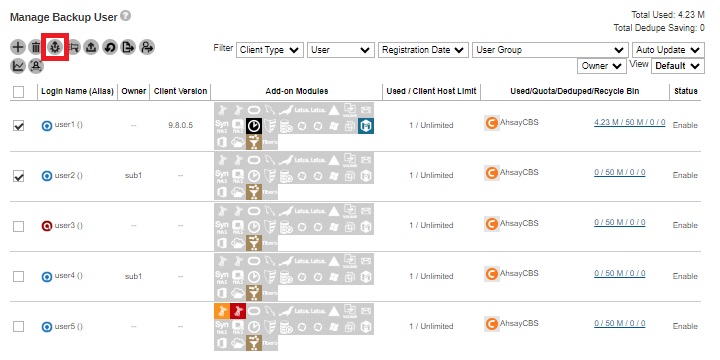
Task: Click the Used/Quota/Deduped/Recycle Bin header
Action: click(575, 91)
